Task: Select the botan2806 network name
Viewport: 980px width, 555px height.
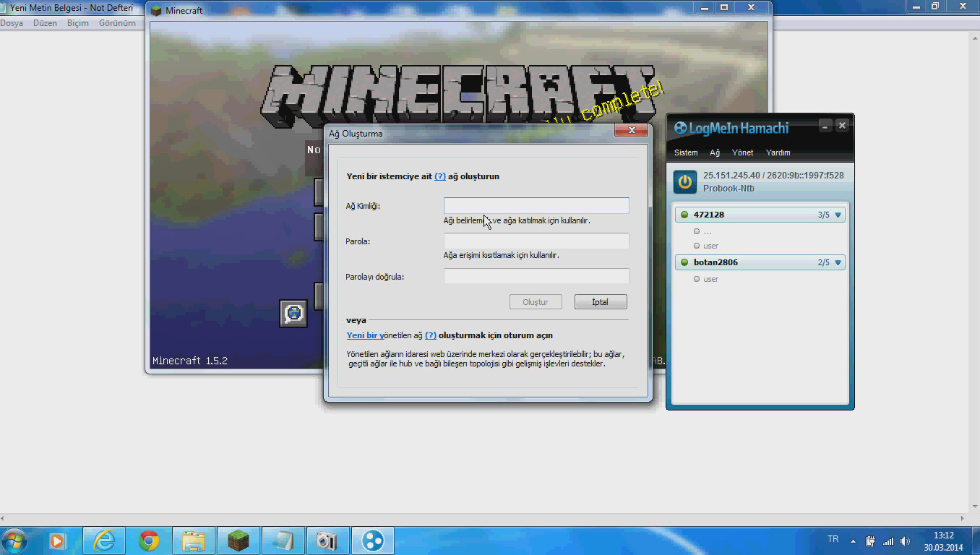Action: click(715, 262)
